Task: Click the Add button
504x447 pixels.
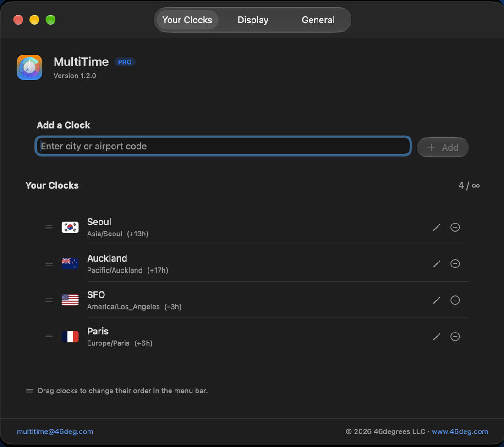Action: 443,147
